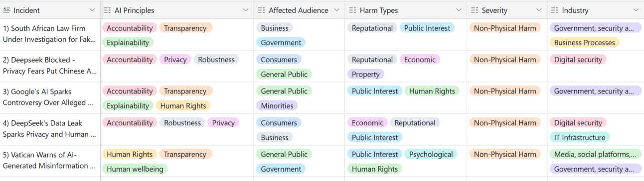Click the Industry column field type icon
644x181 pixels.
[554, 10]
